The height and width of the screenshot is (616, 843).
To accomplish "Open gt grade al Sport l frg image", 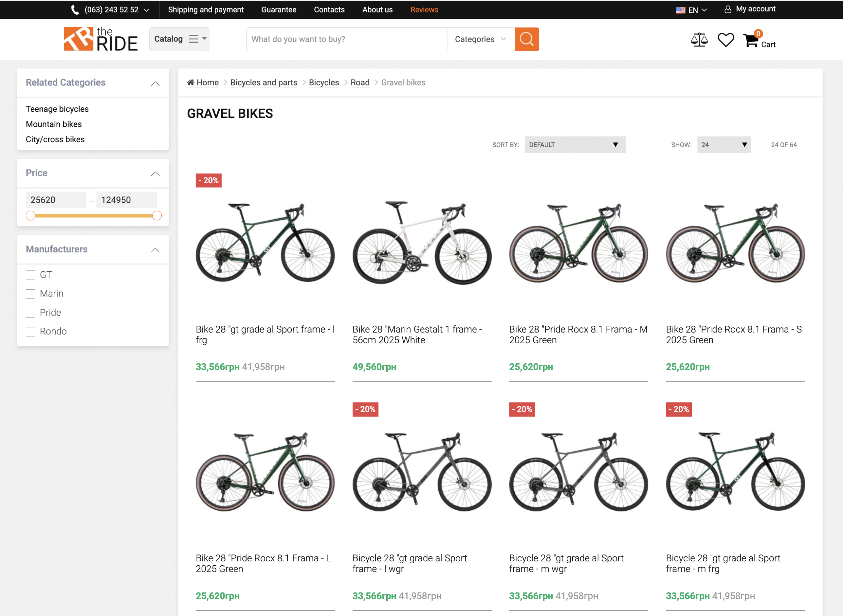I will click(x=265, y=243).
